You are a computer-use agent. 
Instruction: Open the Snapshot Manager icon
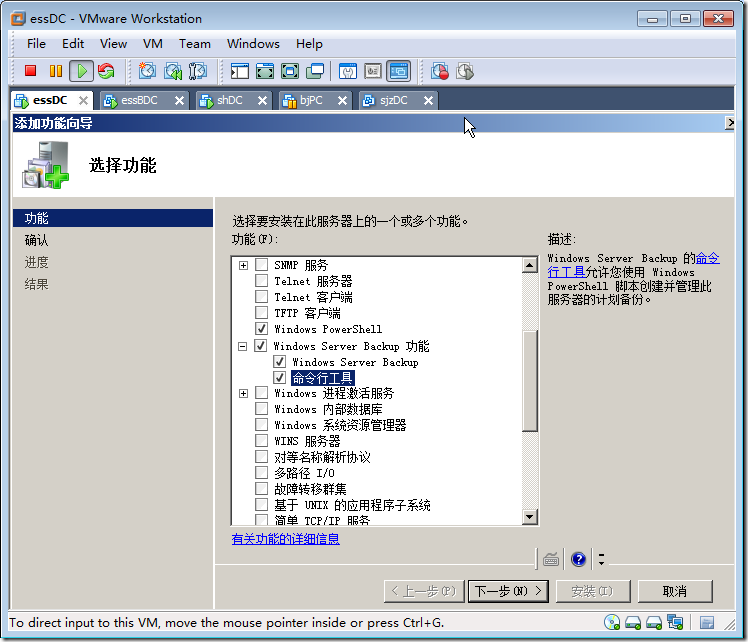click(197, 71)
